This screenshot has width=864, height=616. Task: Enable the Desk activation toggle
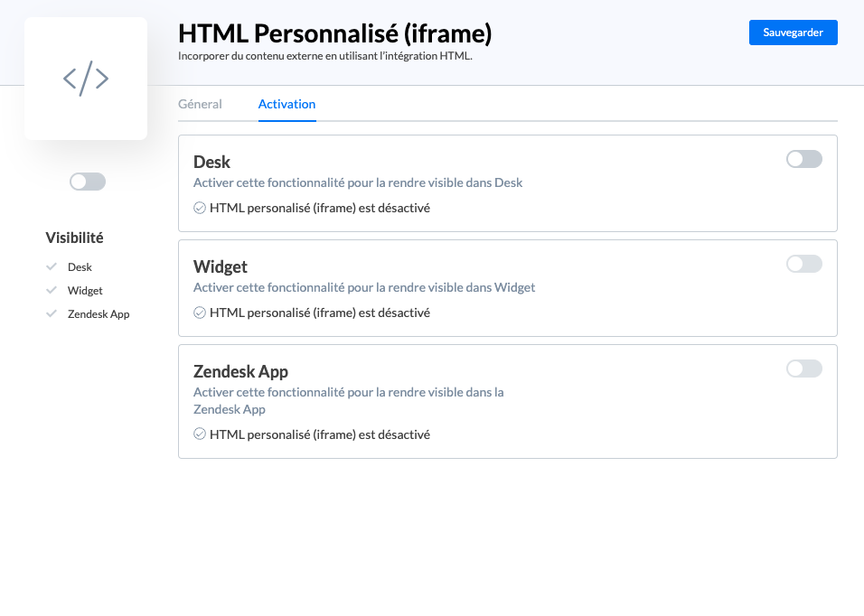[x=803, y=159]
